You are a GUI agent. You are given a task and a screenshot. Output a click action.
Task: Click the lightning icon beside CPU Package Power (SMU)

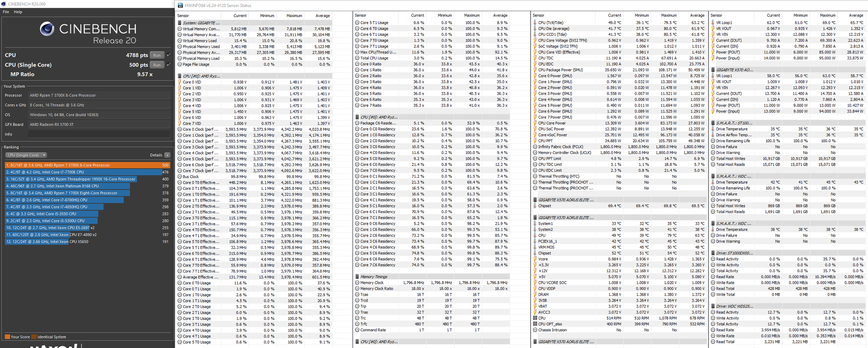pyautogui.click(x=535, y=70)
